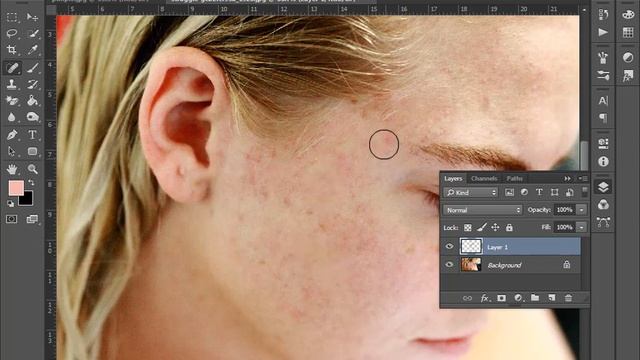Select the Rectangle shape tool

click(32, 151)
